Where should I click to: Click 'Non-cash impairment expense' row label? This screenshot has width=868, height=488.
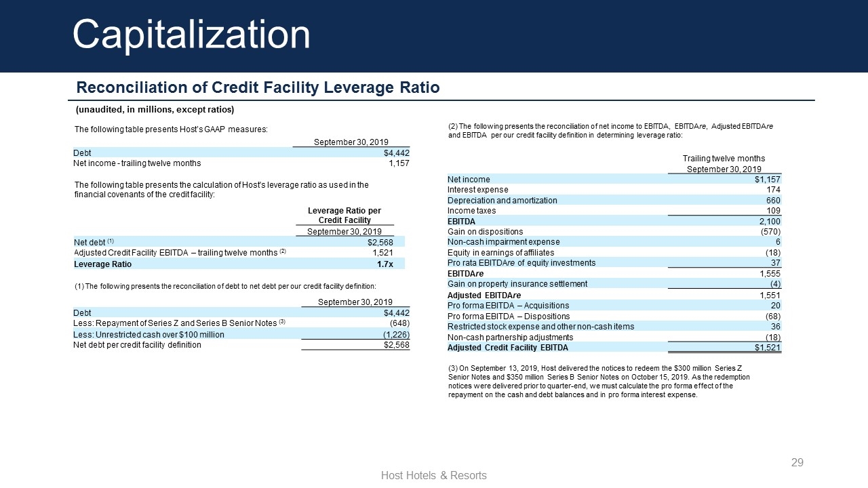click(504, 242)
